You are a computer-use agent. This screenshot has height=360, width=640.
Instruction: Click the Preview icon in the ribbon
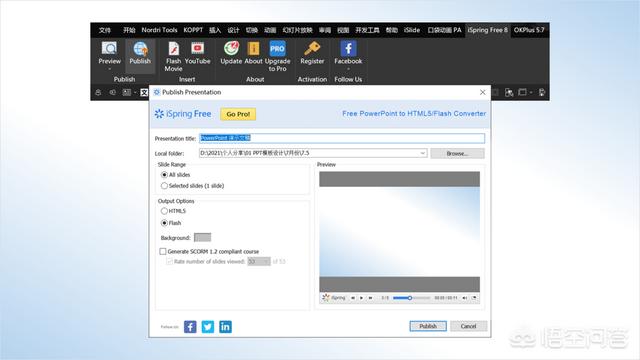[x=109, y=49]
